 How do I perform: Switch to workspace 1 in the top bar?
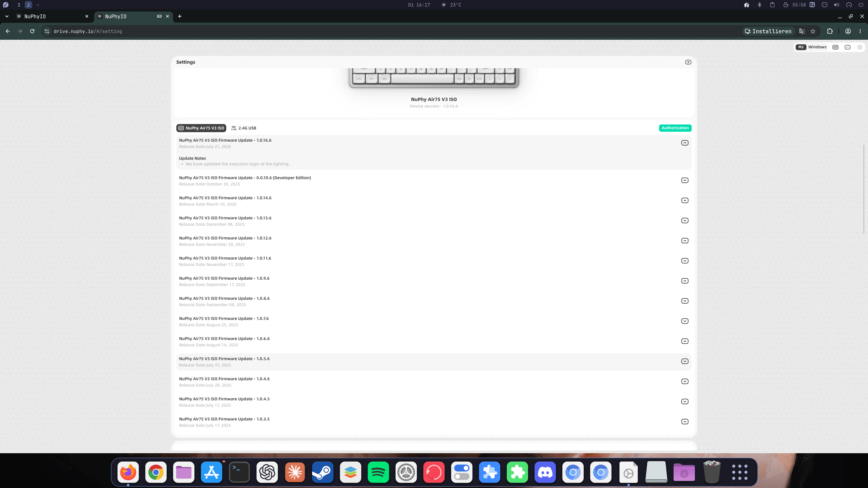19,5
